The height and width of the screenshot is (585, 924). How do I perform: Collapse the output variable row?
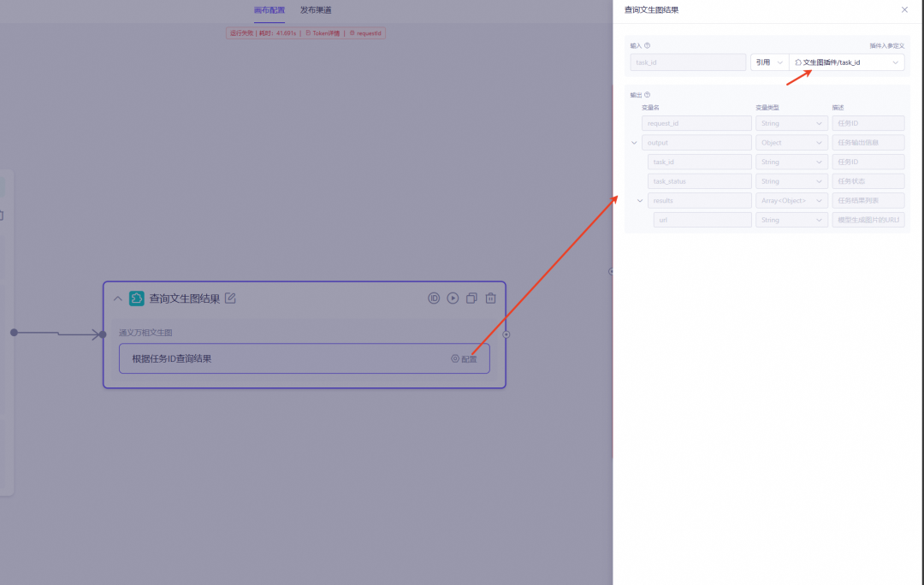click(x=634, y=143)
